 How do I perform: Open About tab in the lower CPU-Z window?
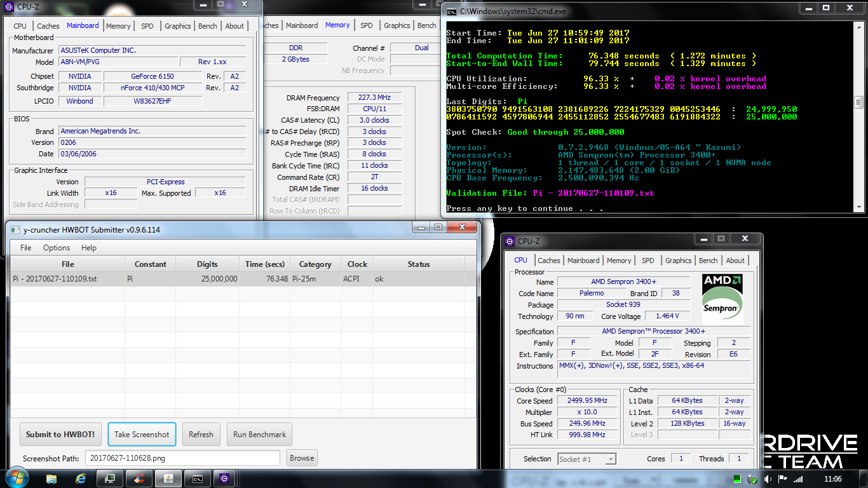pos(735,261)
